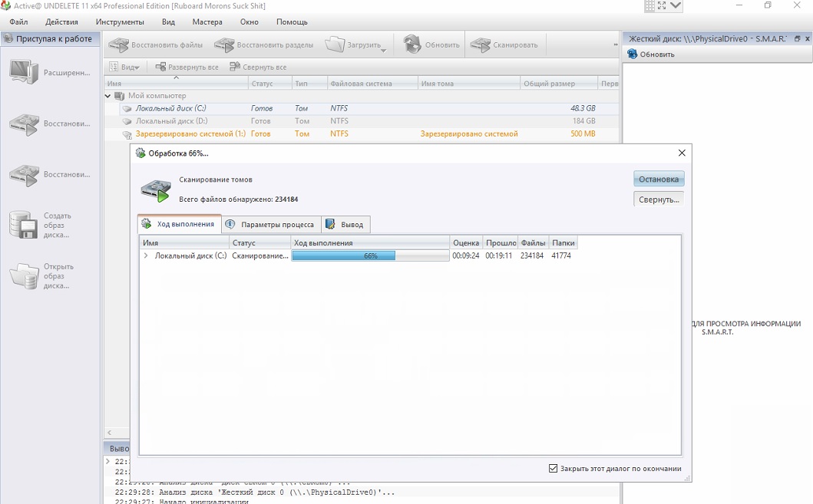This screenshot has height=504, width=813.
Task: Open the Вид menu in menu bar
Action: pyautogui.click(x=168, y=21)
